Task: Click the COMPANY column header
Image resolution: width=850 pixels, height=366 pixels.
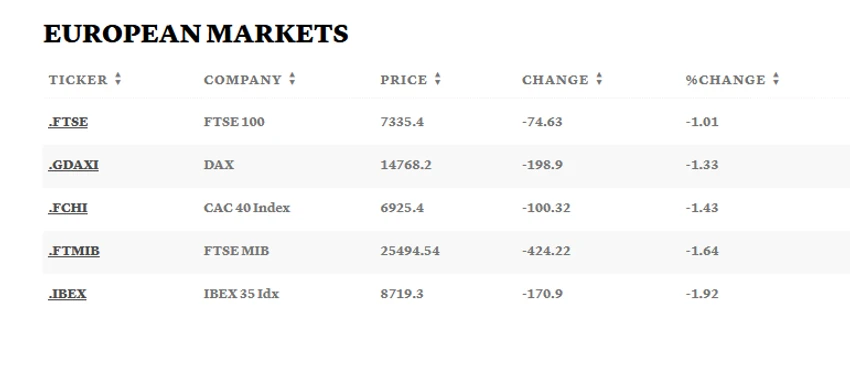Action: (x=243, y=80)
